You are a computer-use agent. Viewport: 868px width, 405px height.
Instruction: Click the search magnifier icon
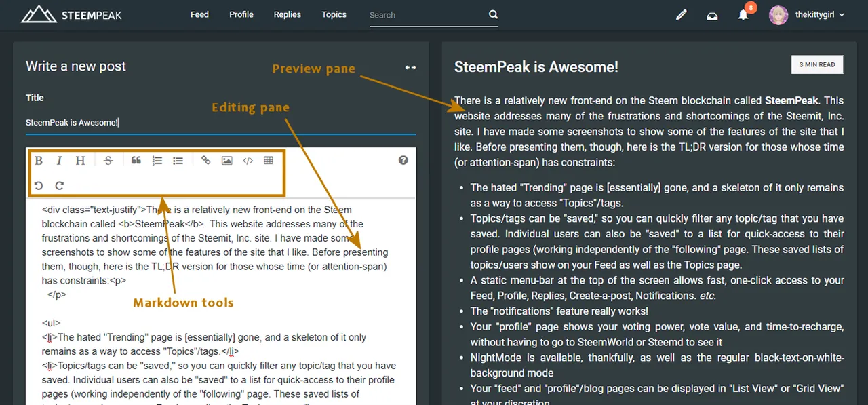coord(493,14)
